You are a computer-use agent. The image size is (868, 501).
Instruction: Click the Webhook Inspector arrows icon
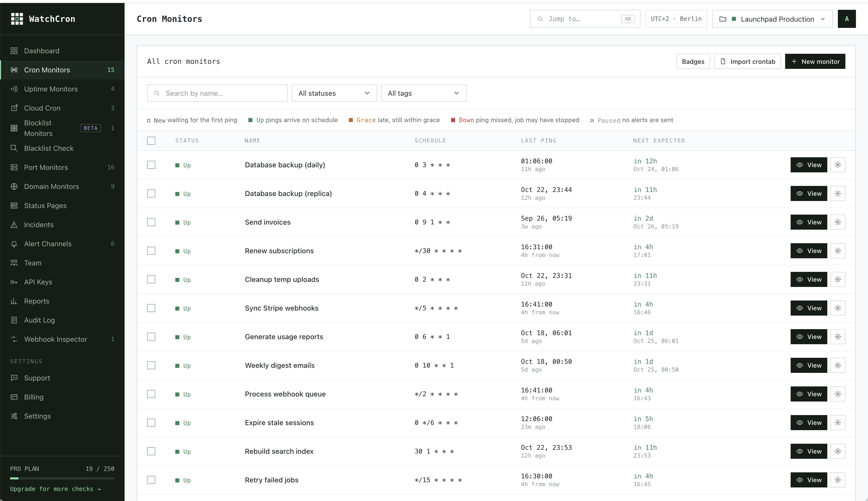click(x=14, y=339)
